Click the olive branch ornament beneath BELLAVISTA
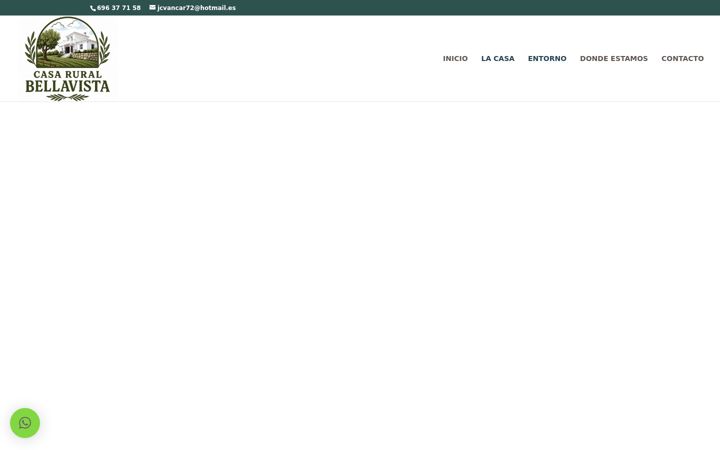 68,97
